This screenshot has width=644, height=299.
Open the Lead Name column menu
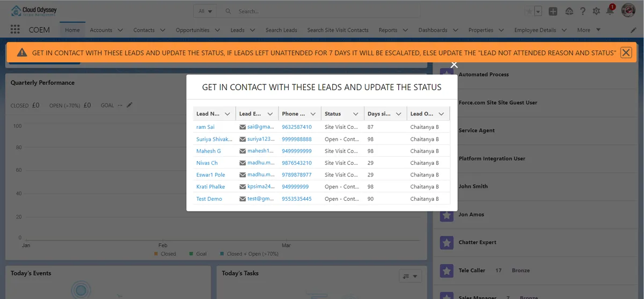[x=227, y=114]
